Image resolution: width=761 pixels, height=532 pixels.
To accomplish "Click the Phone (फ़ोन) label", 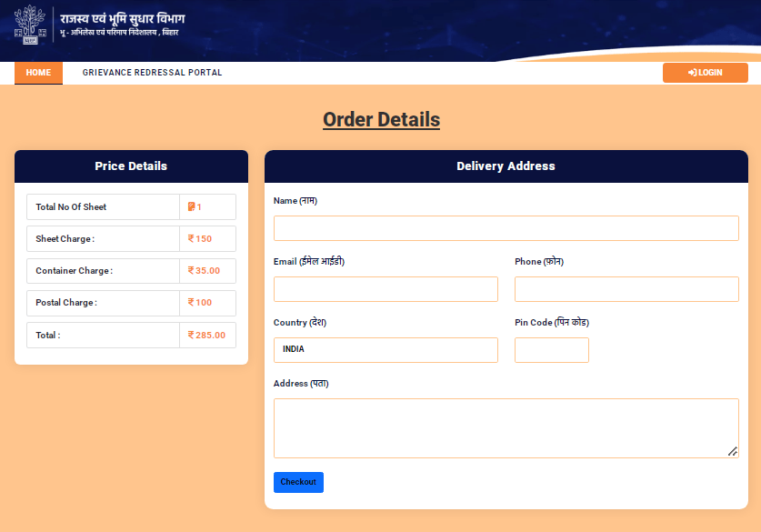I will tap(539, 262).
